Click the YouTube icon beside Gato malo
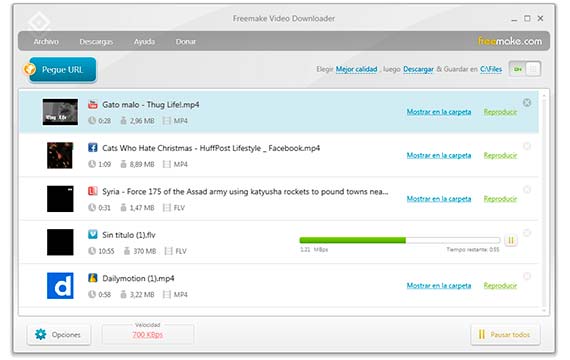Screen dimensions: 570x360 [93, 105]
